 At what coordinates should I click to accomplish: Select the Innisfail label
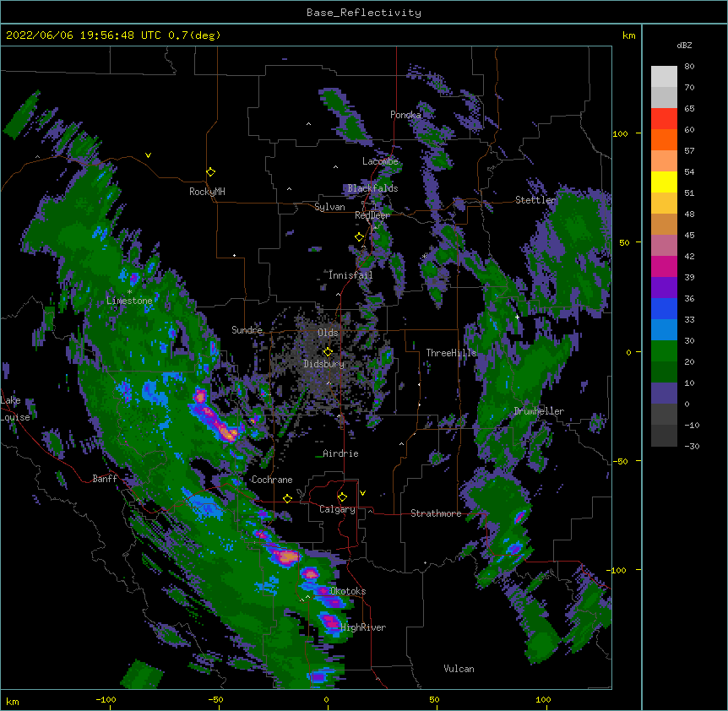pyautogui.click(x=350, y=275)
